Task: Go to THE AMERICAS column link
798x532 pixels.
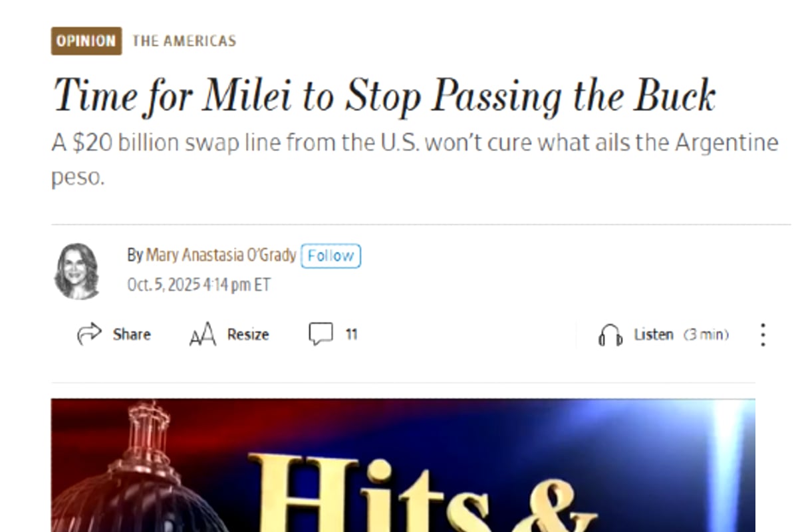Action: [x=184, y=41]
